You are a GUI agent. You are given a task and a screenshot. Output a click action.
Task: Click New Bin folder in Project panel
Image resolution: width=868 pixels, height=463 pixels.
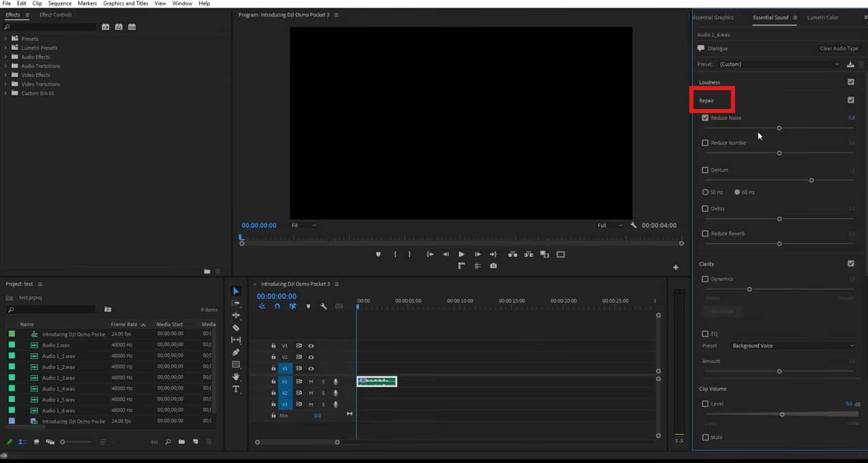click(x=182, y=442)
